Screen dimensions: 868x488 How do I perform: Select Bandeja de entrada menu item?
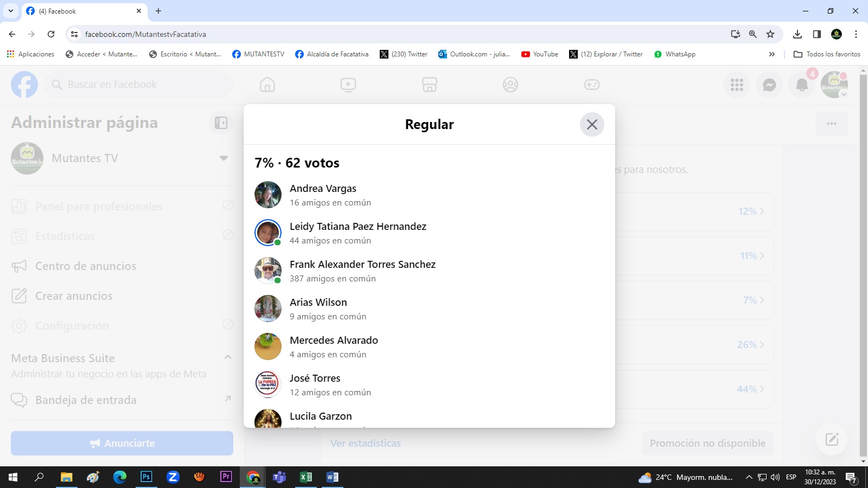click(x=86, y=400)
